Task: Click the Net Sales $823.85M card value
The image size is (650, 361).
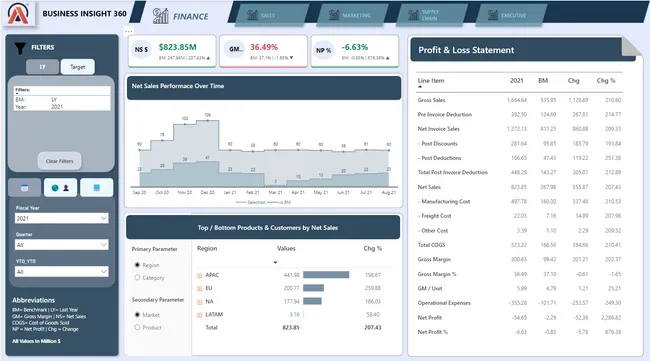Action: tap(177, 47)
